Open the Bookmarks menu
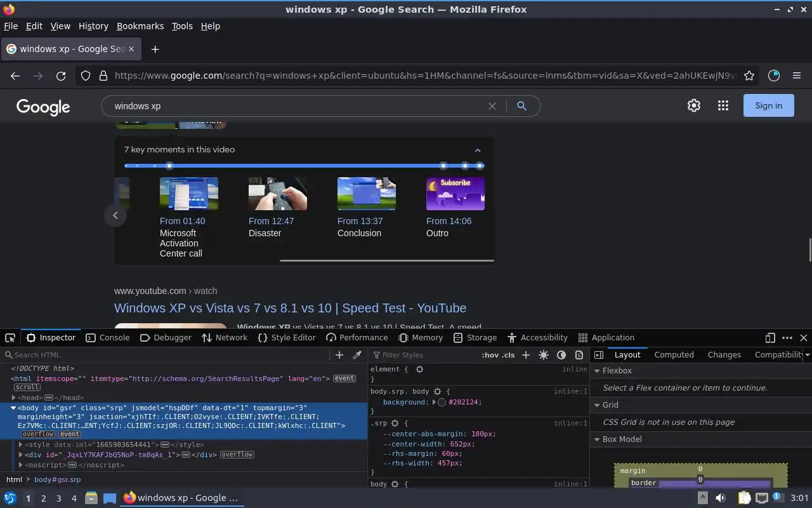812x508 pixels. tap(140, 26)
